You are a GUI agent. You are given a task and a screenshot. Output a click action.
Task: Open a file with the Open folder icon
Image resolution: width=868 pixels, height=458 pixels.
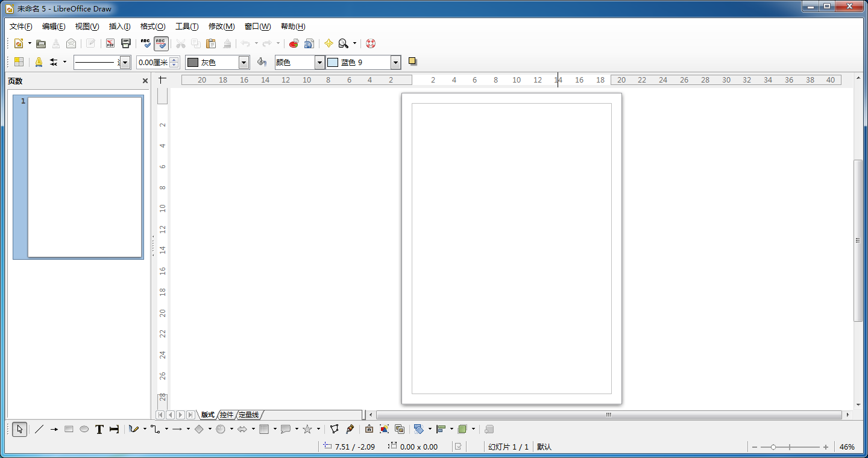[41, 43]
